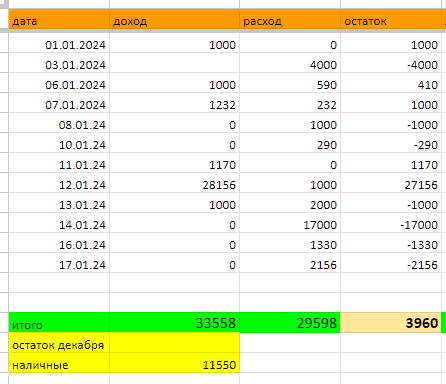Click the date cell 17.01.24
The width and height of the screenshot is (446, 384).
pos(59,263)
